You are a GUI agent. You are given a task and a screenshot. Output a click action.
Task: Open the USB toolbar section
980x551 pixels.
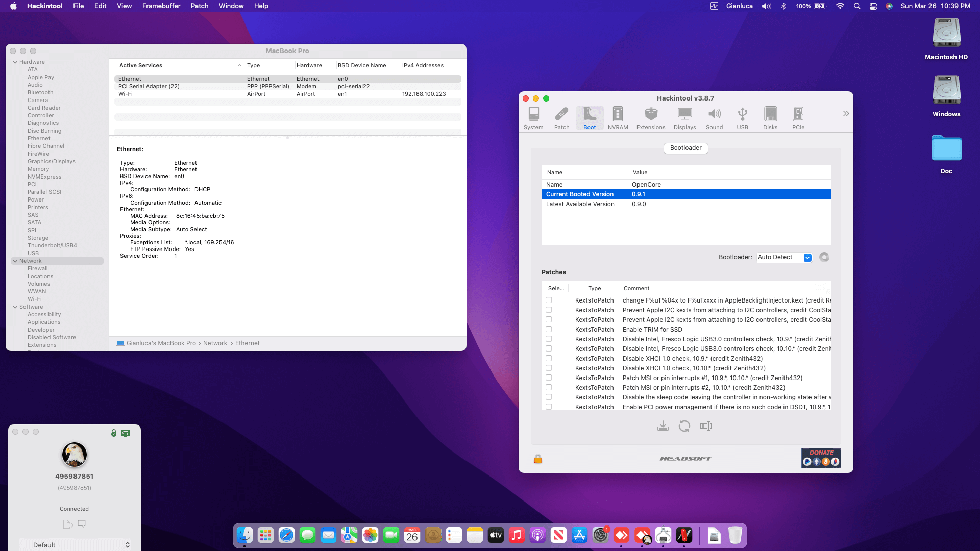point(742,118)
